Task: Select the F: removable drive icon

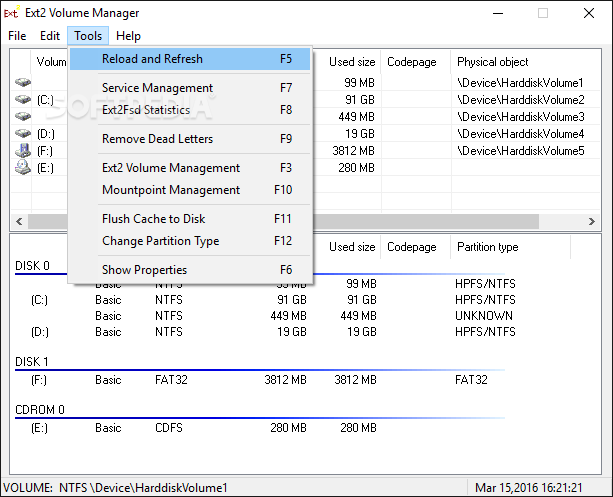Action: point(22,151)
